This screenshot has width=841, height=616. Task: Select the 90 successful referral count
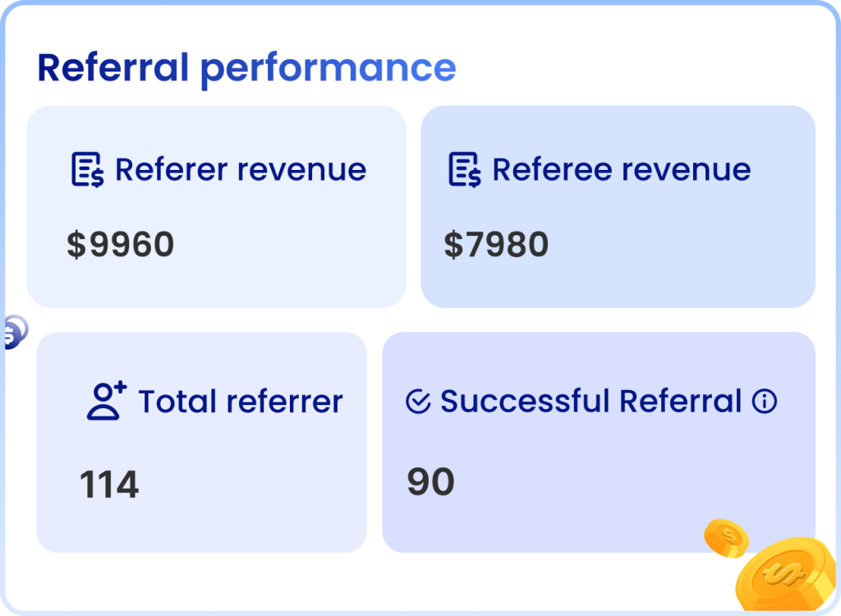coord(430,481)
